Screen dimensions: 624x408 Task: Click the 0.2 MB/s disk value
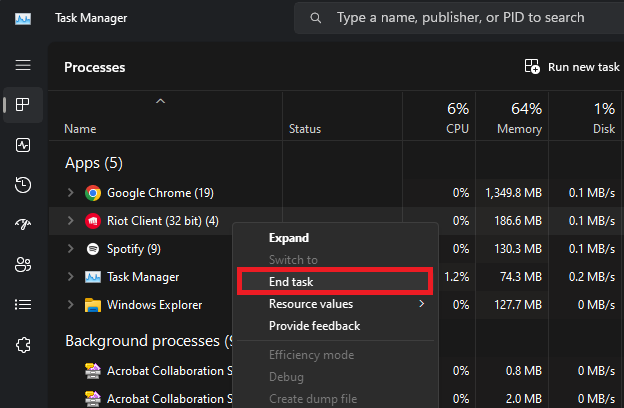coord(592,277)
